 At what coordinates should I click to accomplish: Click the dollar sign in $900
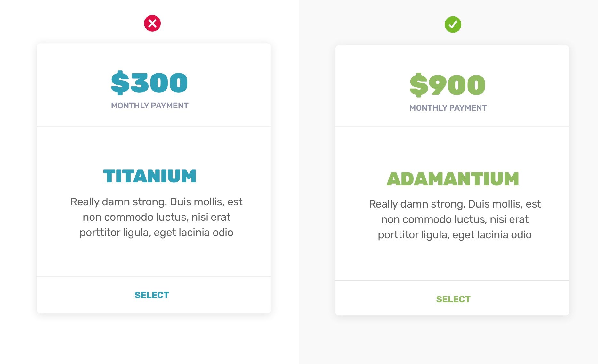click(x=419, y=85)
